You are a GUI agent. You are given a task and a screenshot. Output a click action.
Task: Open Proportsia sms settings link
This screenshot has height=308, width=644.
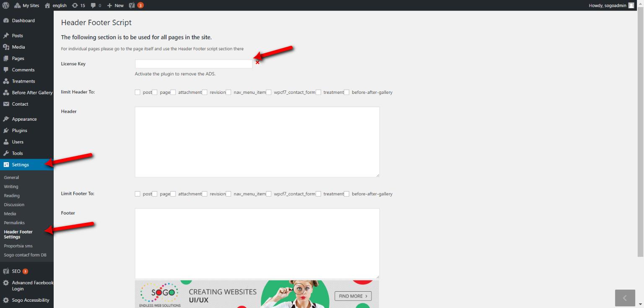(18, 246)
